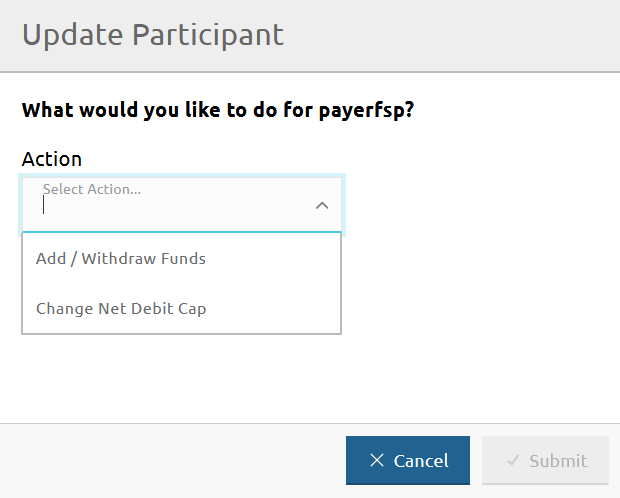Click the Update Participant dialog title
Viewport: 620px width, 498px height.
tap(153, 35)
